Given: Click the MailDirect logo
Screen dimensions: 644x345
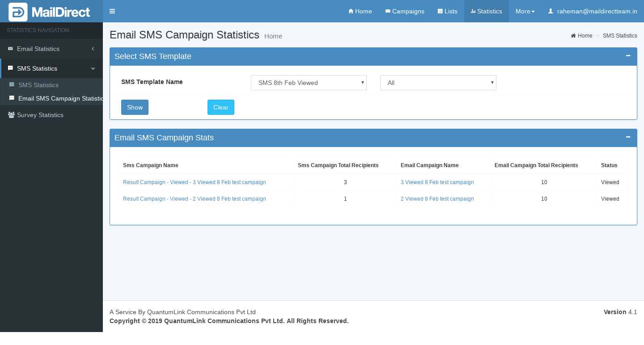Looking at the screenshot, I should point(49,12).
